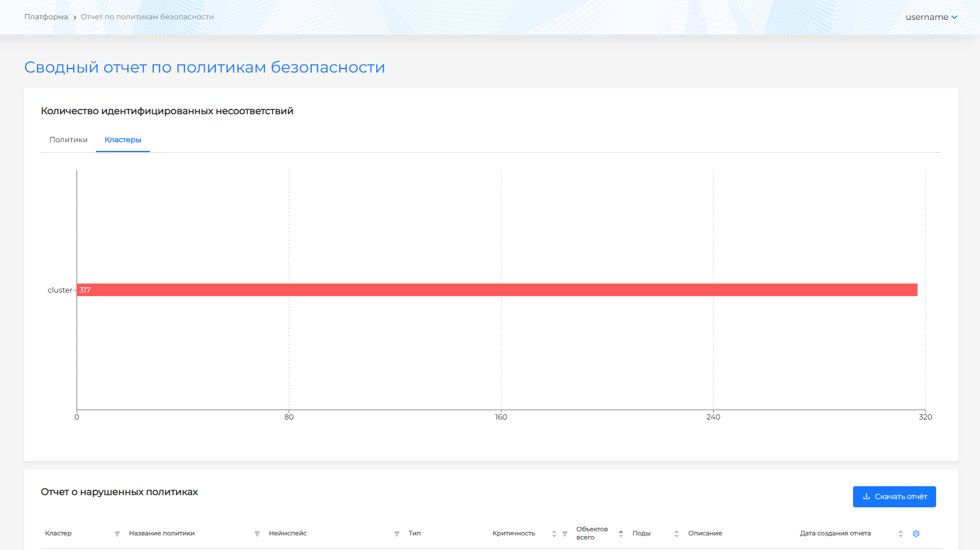
Task: Open table column settings gear
Action: (916, 534)
